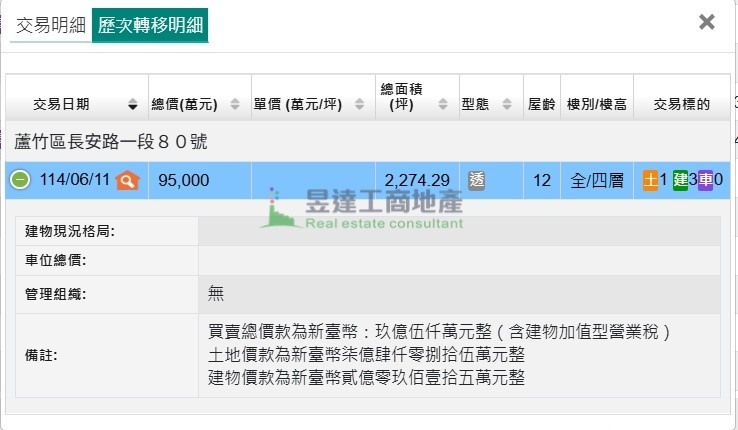Click the orange house search icon
Viewport: 738px width, 430px height.
[127, 181]
